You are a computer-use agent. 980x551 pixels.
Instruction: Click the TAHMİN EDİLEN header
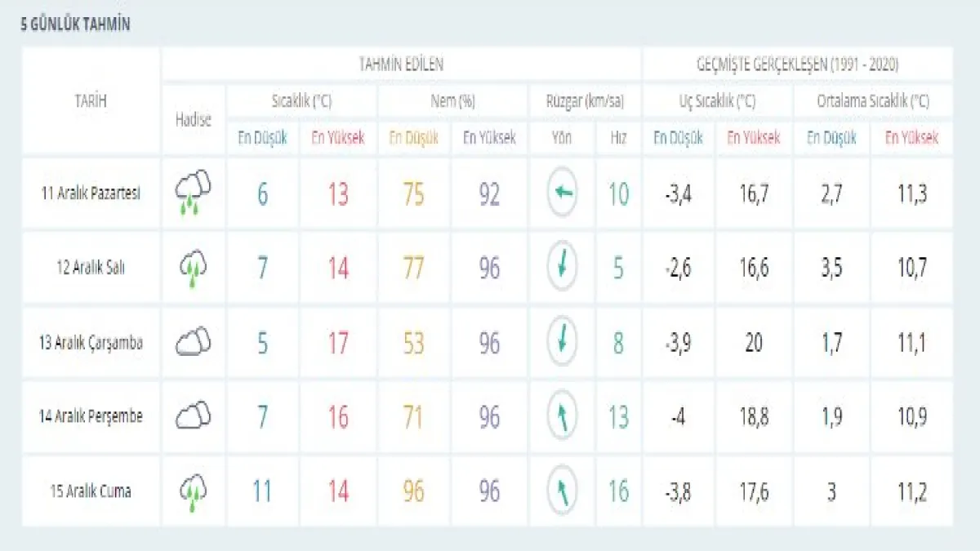401,64
